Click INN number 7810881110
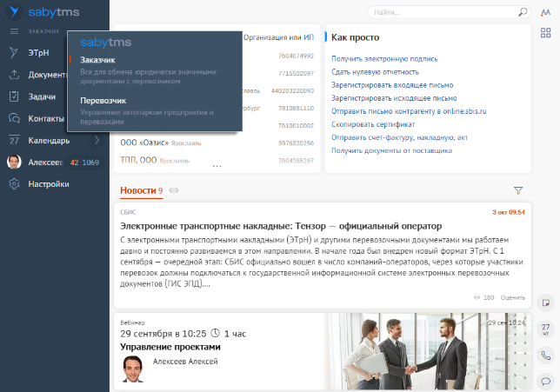The height and width of the screenshot is (392, 560). point(296,108)
